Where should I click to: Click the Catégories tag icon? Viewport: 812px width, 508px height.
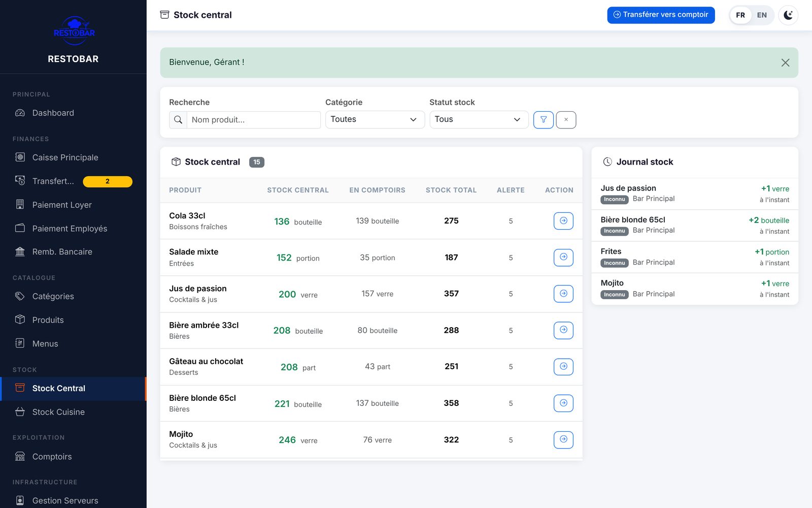tap(20, 296)
